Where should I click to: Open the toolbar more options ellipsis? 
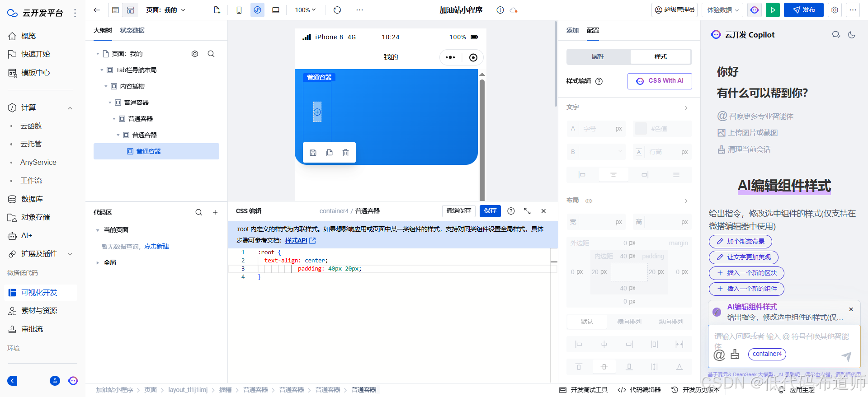click(x=359, y=10)
